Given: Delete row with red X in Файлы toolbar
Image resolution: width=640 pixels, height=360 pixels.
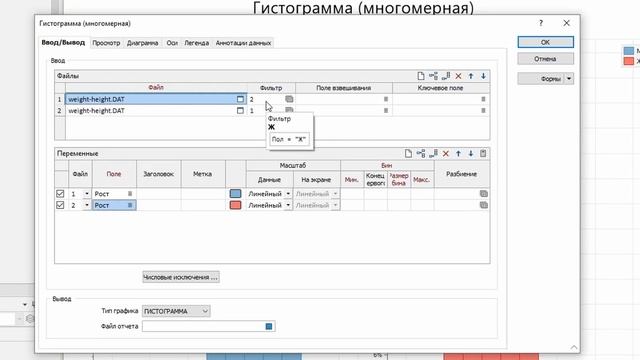Looking at the screenshot, I should coord(458,76).
